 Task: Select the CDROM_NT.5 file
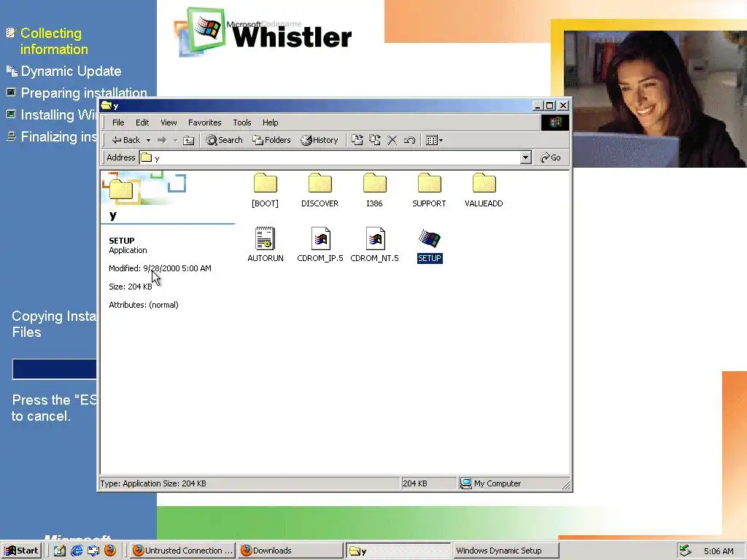tap(374, 245)
